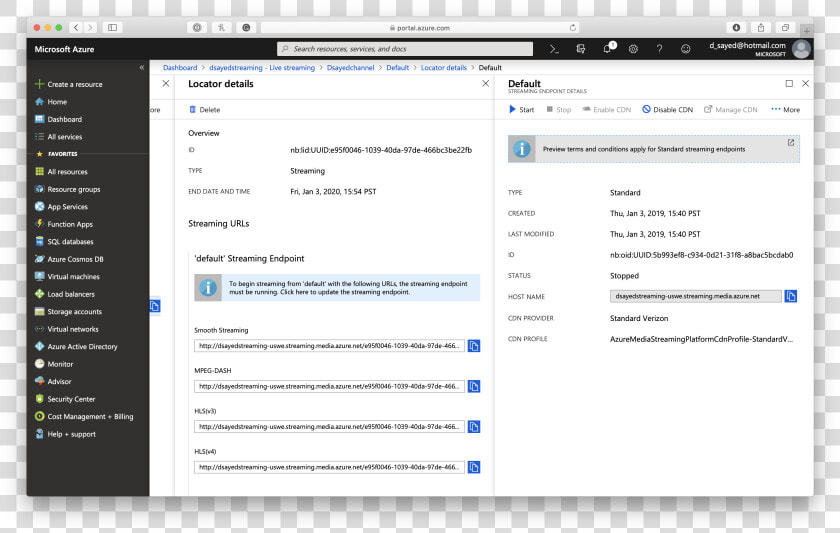This screenshot has width=840, height=533.
Task: Copy the host name value
Action: [791, 296]
